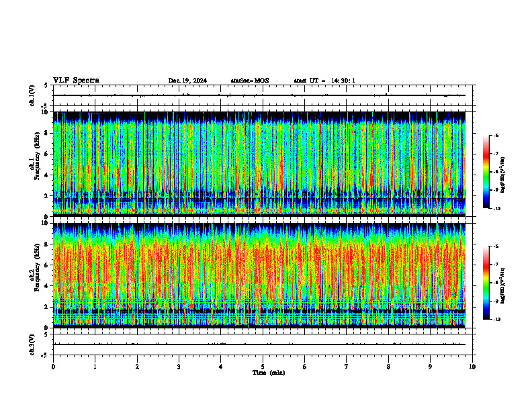Click time axis tick label 5

pos(263,367)
